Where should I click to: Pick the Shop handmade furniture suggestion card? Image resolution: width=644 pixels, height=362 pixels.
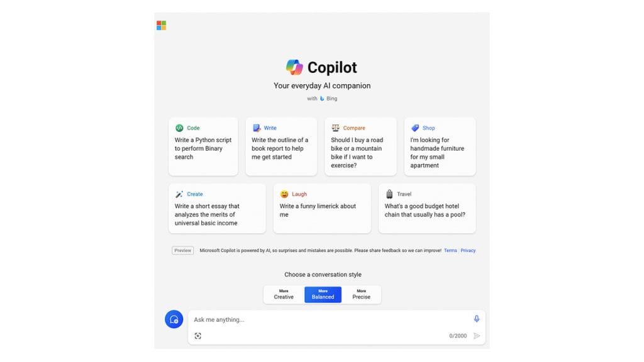coord(440,146)
